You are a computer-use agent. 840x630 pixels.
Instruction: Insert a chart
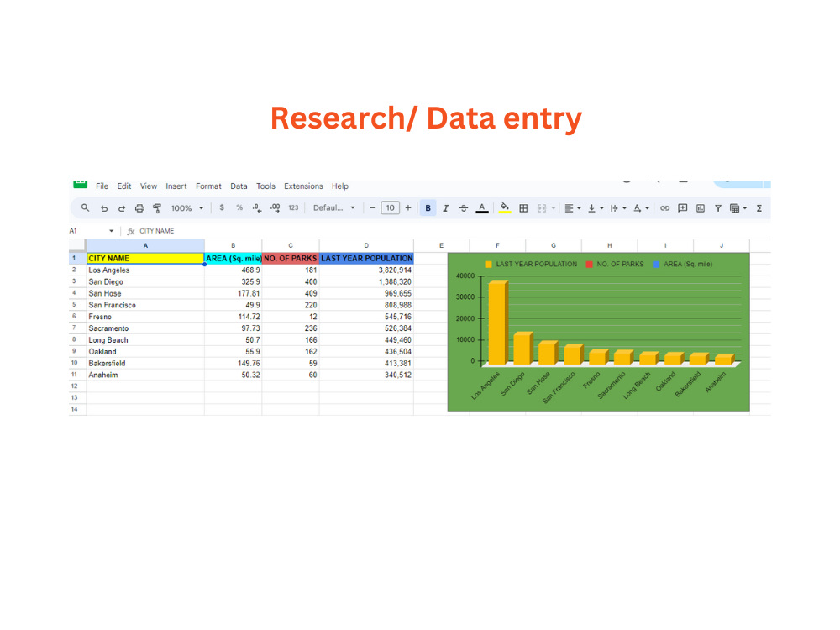pyautogui.click(x=701, y=208)
